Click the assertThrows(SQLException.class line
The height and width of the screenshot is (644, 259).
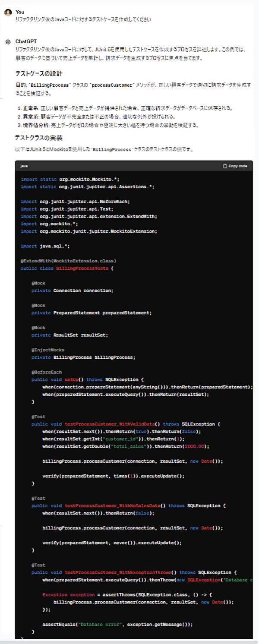coord(127,594)
